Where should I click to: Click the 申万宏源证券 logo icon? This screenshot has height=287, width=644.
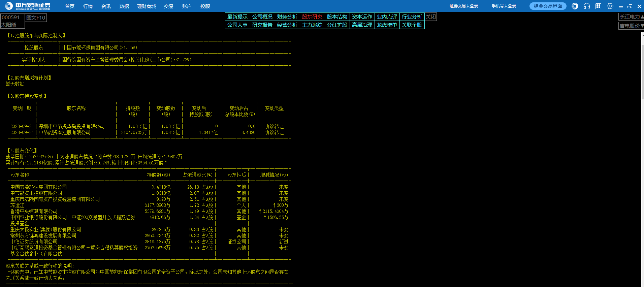(x=9, y=6)
